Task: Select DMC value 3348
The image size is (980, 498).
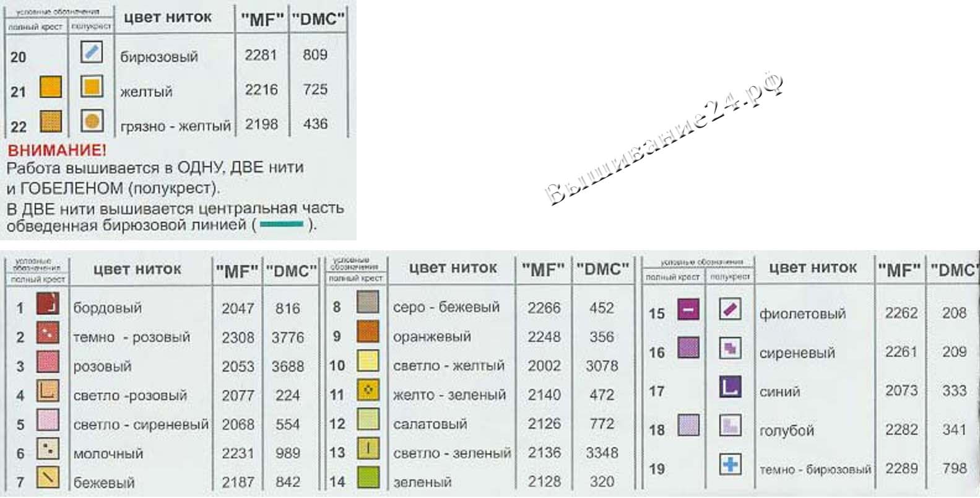Action: click(602, 453)
